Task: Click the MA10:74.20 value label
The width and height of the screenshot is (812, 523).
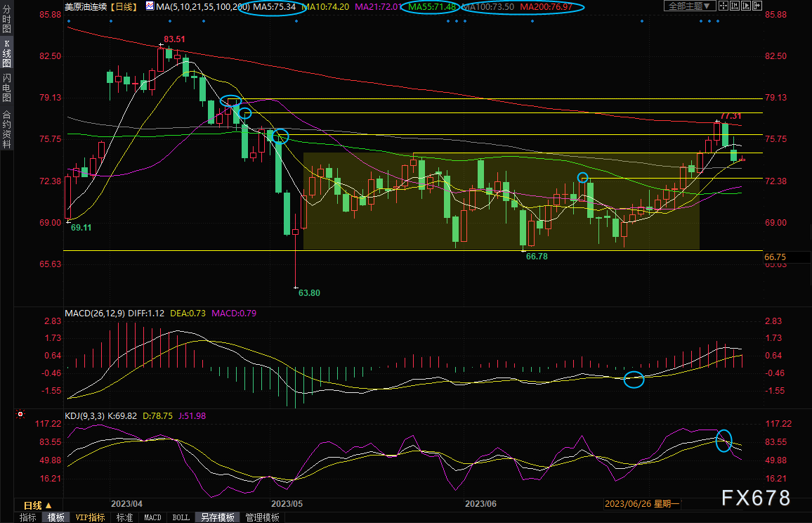Action: pyautogui.click(x=325, y=7)
